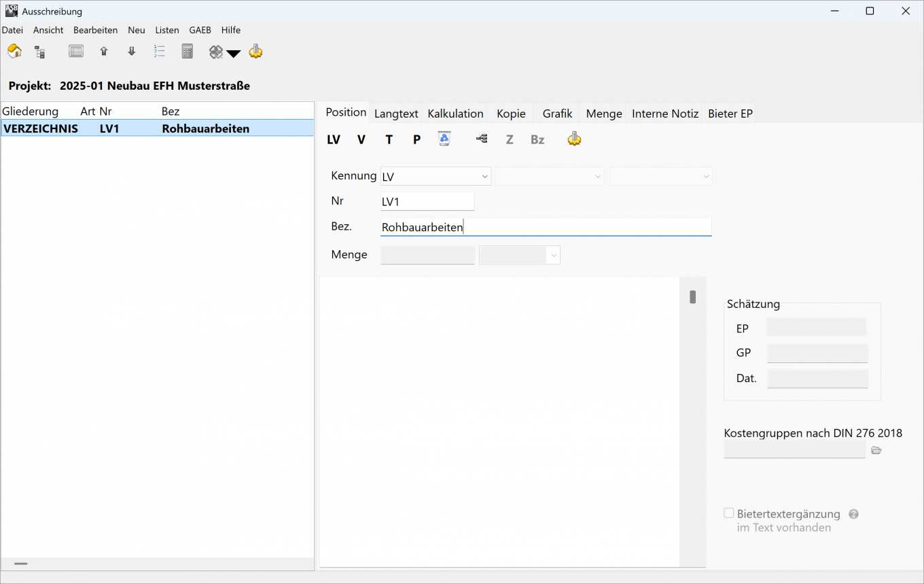Screen dimensions: 924x584
Task: Open Kostengruppen folder browse icon
Action: click(x=876, y=450)
